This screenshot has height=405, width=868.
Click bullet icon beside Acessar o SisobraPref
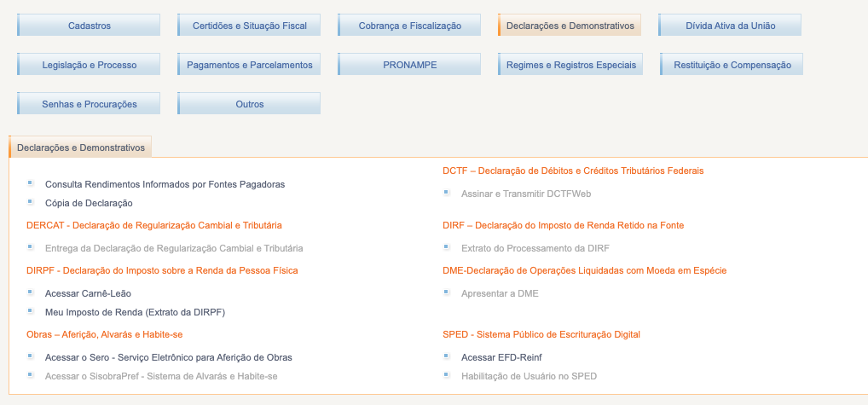point(30,374)
